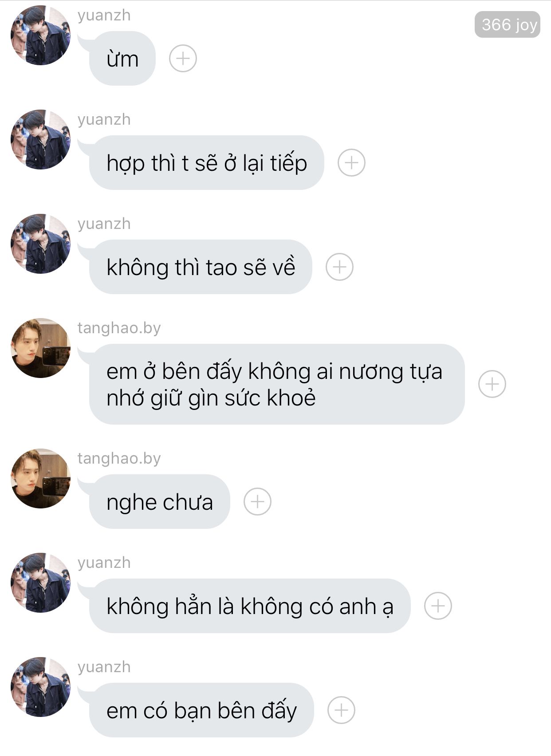
Task: Open yuanzh avatar next to "em có bạn bên đấy"
Action: tap(40, 687)
